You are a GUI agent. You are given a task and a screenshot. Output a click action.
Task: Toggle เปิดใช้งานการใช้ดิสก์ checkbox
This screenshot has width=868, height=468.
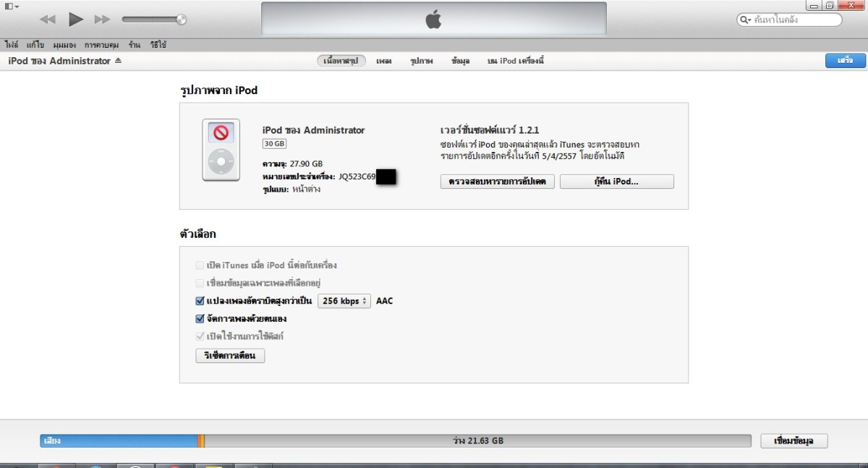[x=200, y=336]
